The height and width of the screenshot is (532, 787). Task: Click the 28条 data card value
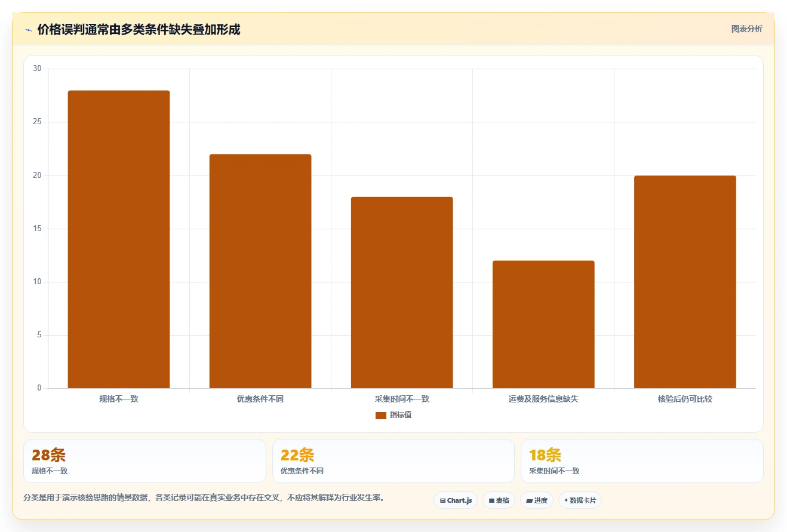pyautogui.click(x=48, y=455)
